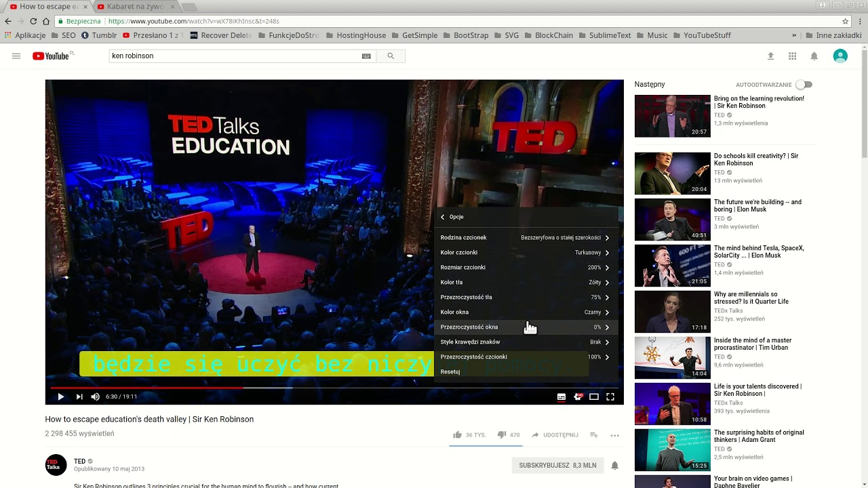Enter fullscreen mode in the player
This screenshot has height=488, width=868.
[610, 396]
